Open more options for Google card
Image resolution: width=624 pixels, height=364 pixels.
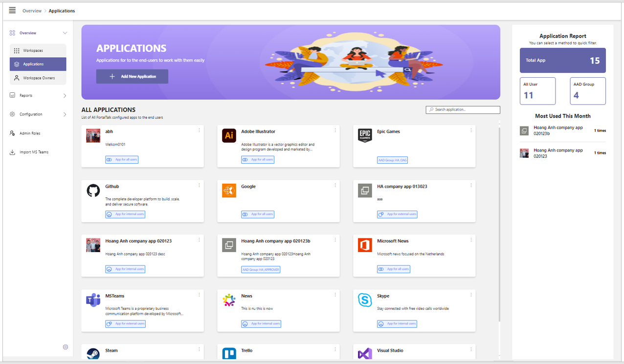tap(335, 185)
